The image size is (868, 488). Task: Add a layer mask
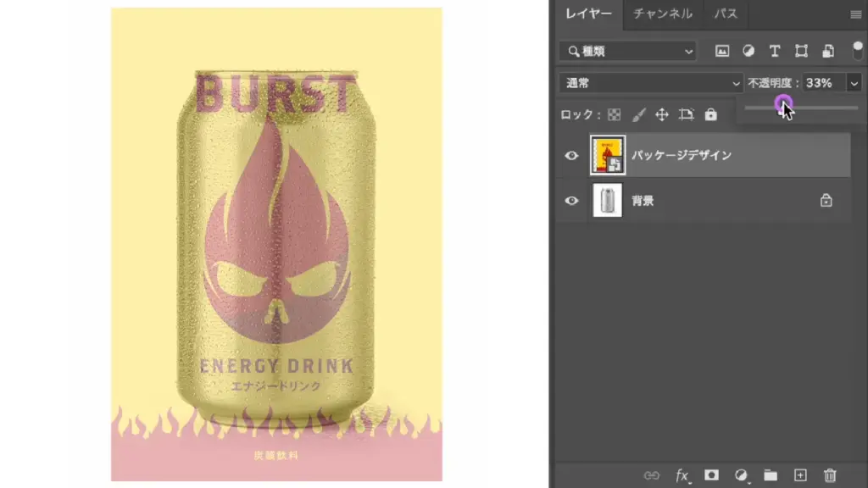pos(712,475)
